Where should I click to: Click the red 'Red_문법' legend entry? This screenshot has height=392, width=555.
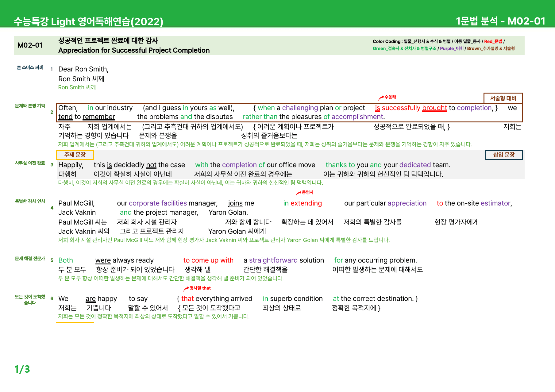coord(493,41)
